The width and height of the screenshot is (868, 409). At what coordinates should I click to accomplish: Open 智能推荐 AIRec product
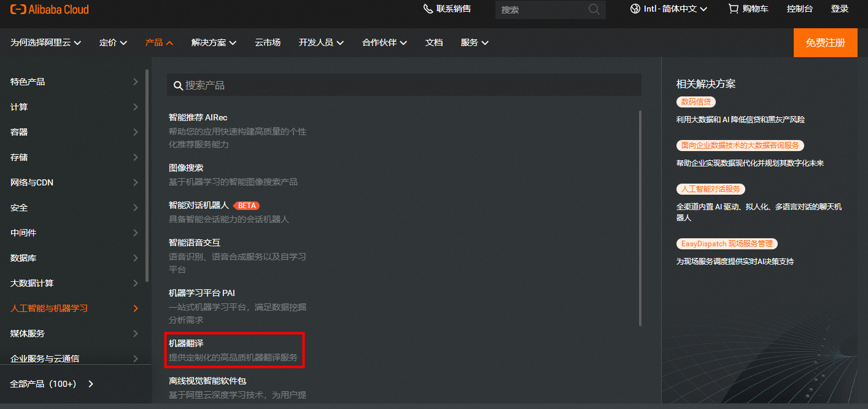pyautogui.click(x=198, y=117)
